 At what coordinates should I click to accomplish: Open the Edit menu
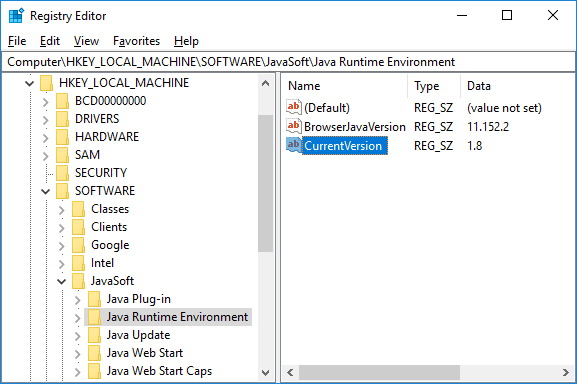click(x=50, y=41)
